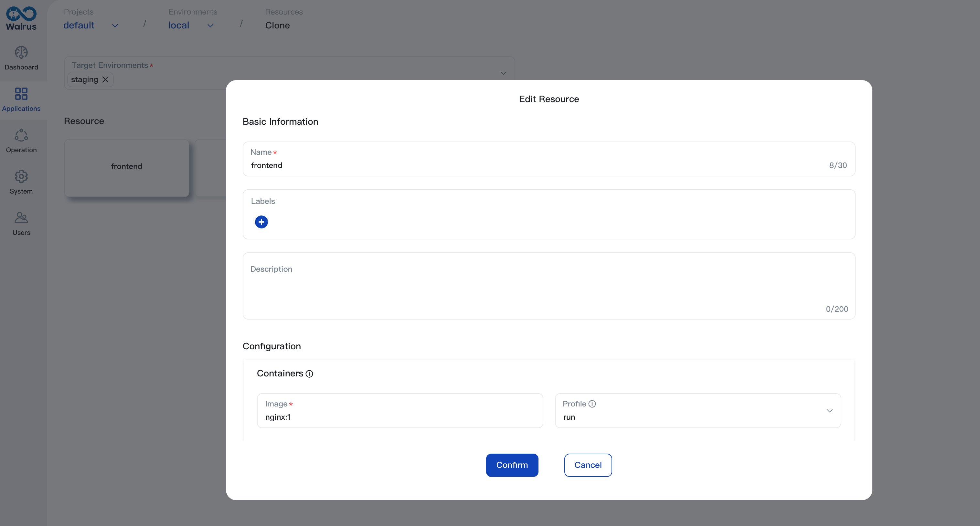The width and height of the screenshot is (980, 526).
Task: Click the Containers info icon
Action: click(310, 373)
